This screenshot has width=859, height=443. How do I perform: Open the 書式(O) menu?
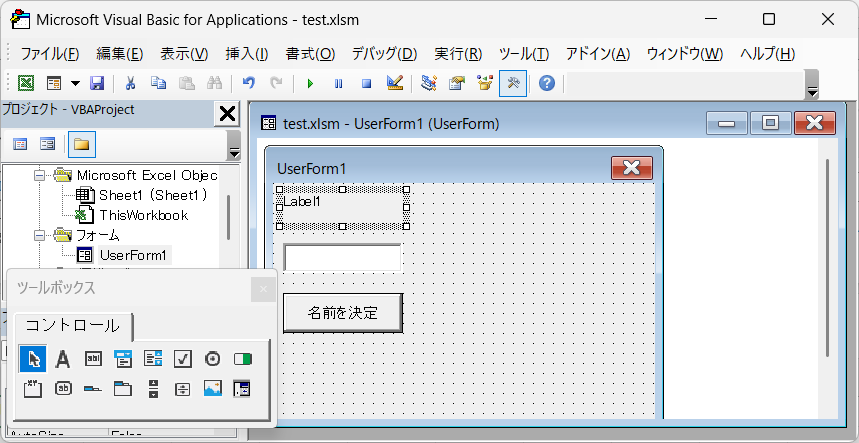310,54
